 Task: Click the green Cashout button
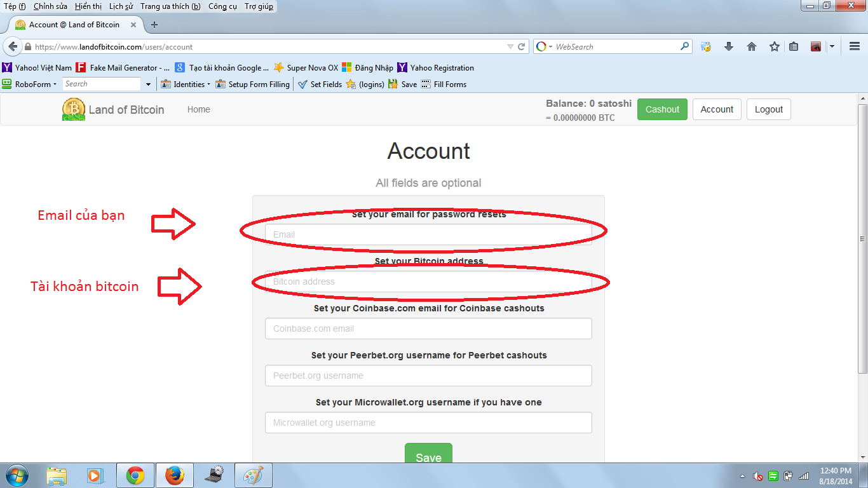tap(662, 109)
